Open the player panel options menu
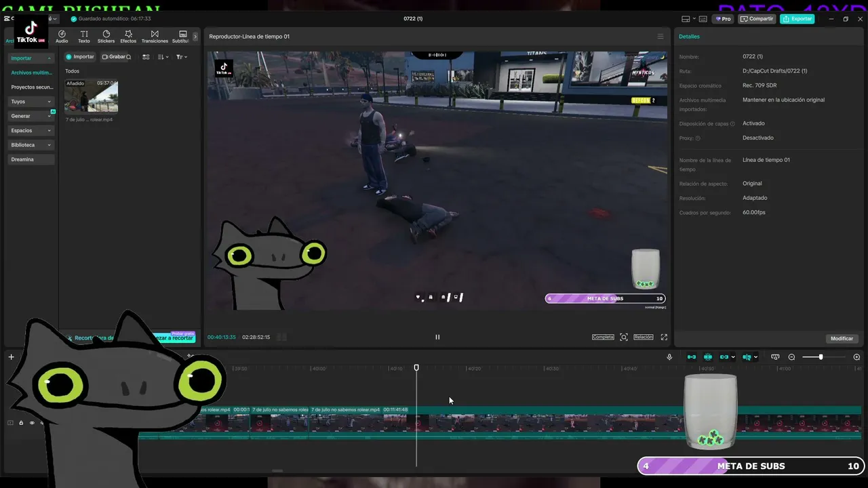The height and width of the screenshot is (488, 868). pyautogui.click(x=660, y=37)
